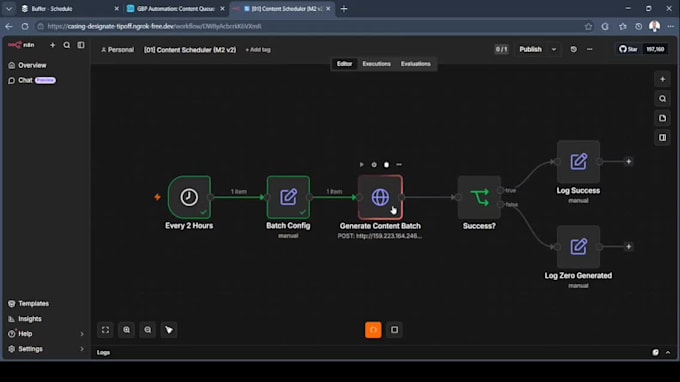The image size is (680, 382).
Task: Add a sticky note from right toolbar
Action: (662, 118)
